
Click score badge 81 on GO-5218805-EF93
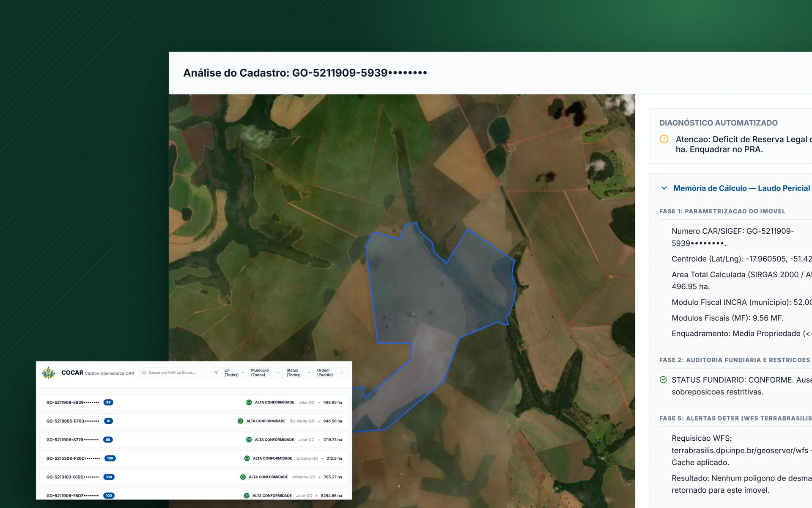click(109, 421)
